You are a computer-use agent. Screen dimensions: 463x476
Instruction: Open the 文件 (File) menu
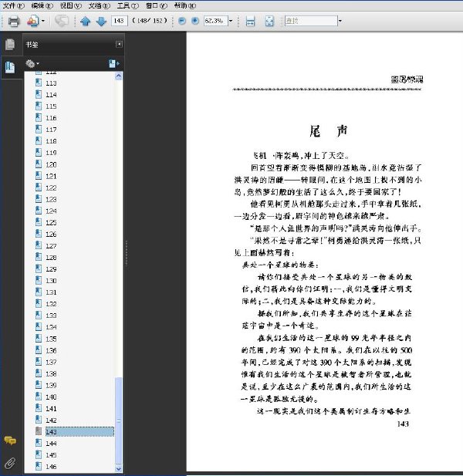tap(13, 5)
